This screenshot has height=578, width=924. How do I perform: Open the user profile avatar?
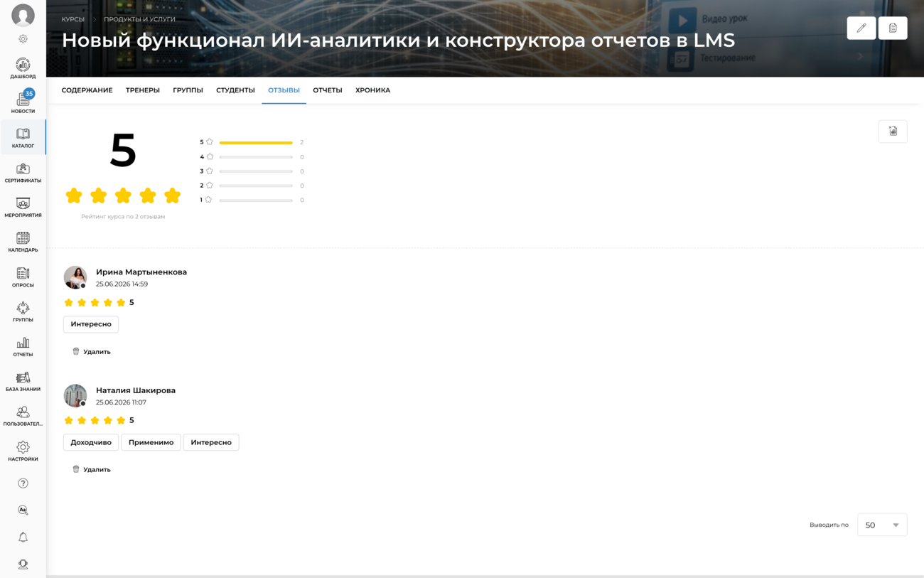(x=23, y=15)
